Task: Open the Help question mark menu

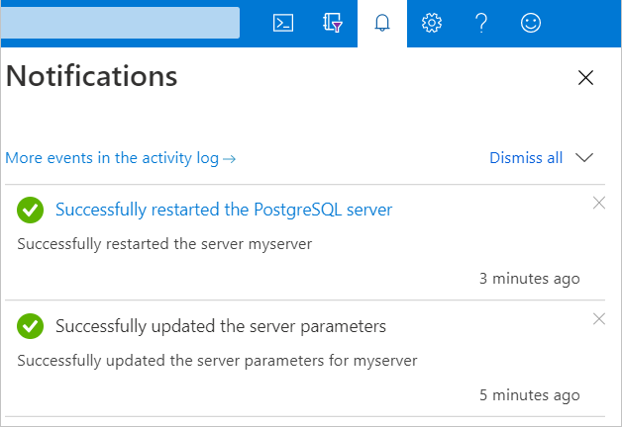Action: pos(481,23)
